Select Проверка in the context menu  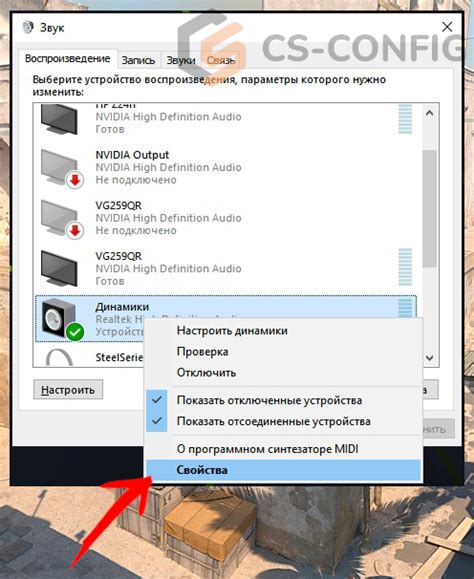284,352
